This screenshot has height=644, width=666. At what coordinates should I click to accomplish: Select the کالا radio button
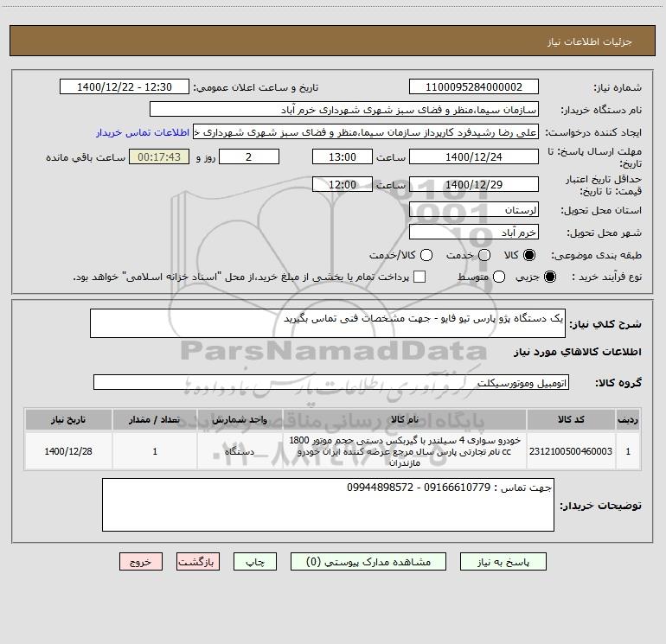coord(529,255)
